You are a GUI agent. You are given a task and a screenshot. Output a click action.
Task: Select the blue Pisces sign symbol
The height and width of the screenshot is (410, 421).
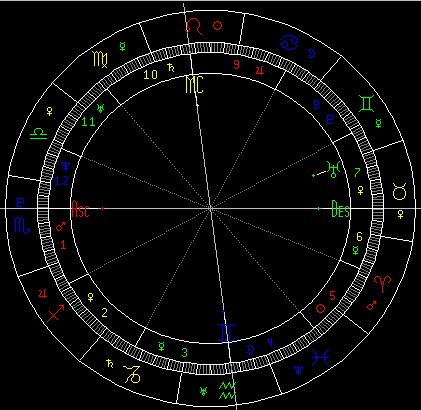(x=320, y=358)
